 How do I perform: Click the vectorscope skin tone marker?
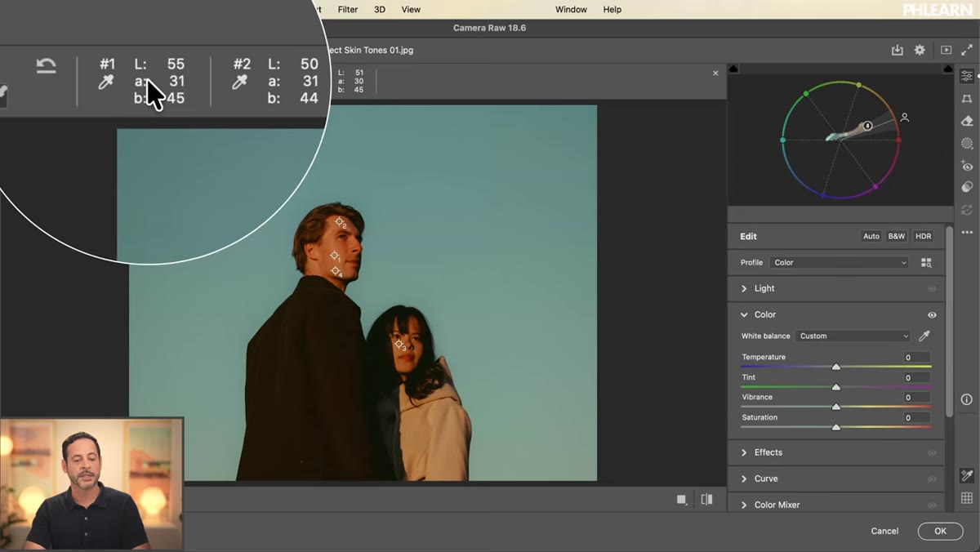pos(867,126)
